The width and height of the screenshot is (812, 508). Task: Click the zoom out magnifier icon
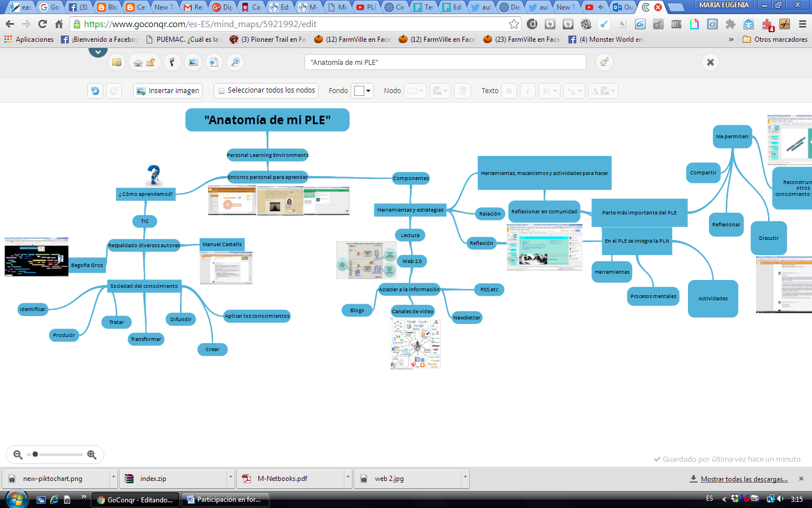[x=18, y=454]
